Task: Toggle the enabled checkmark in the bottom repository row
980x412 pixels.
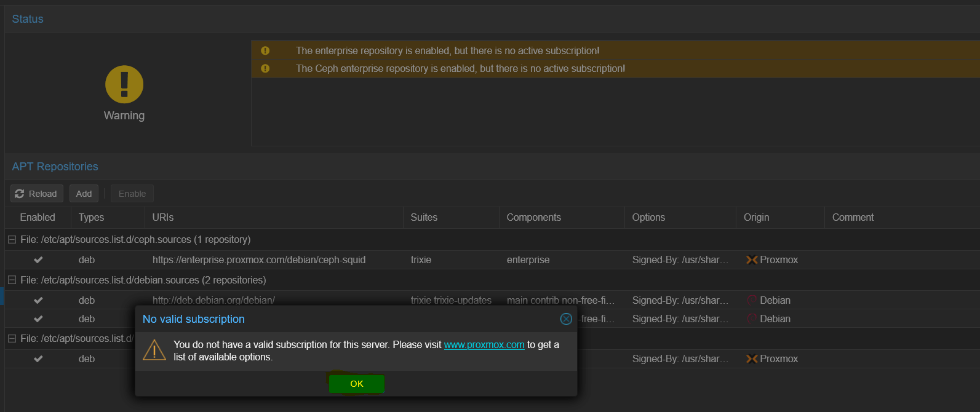Action: [x=38, y=359]
